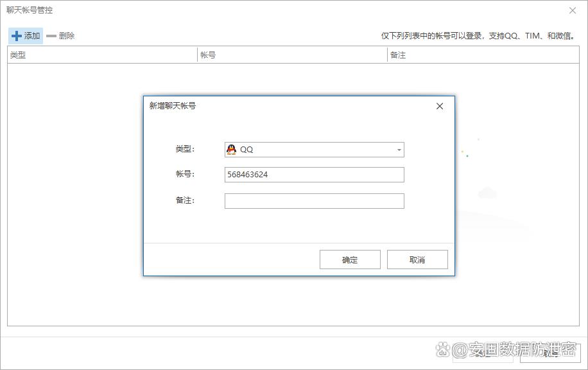Click the 删除 (delete) toolbar button
This screenshot has height=370, width=588.
click(60, 35)
